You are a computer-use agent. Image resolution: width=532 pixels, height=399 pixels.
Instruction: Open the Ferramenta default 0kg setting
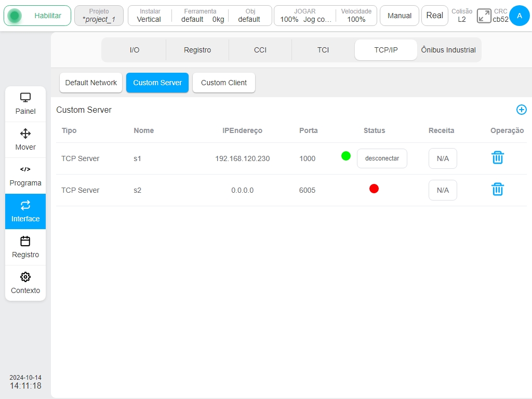pyautogui.click(x=201, y=16)
